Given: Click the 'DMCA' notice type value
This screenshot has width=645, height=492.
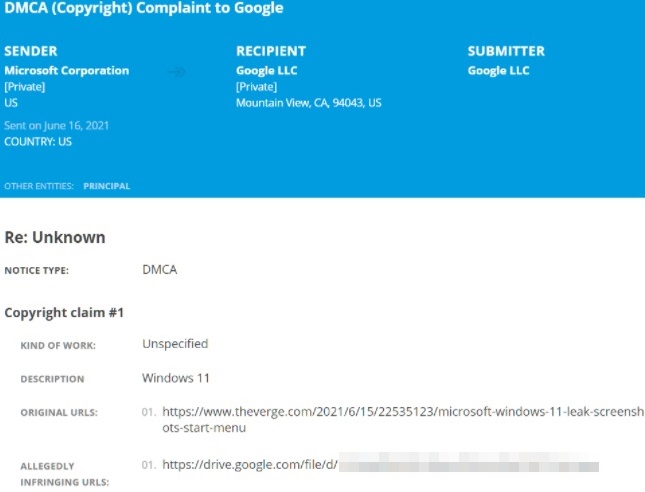Looking at the screenshot, I should click(x=160, y=269).
